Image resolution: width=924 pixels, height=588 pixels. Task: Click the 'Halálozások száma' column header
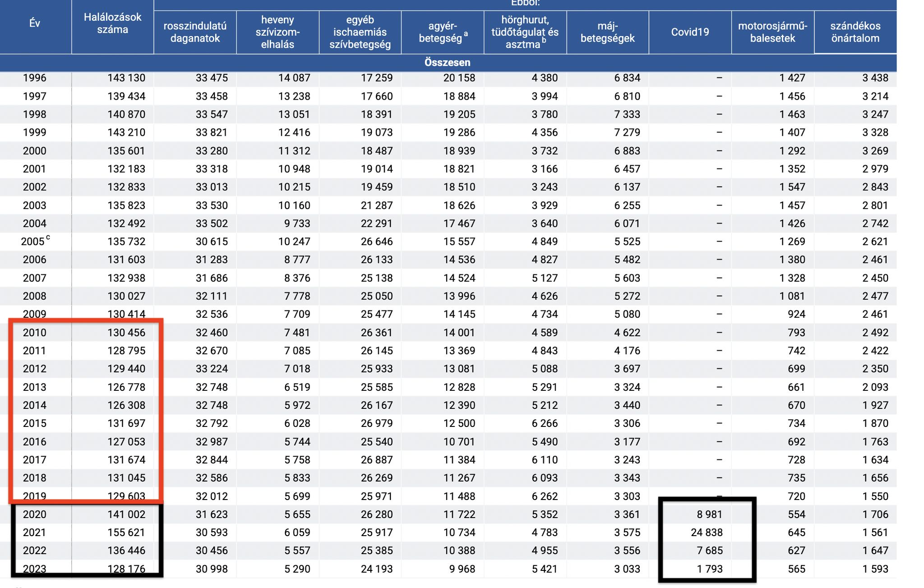point(113,23)
